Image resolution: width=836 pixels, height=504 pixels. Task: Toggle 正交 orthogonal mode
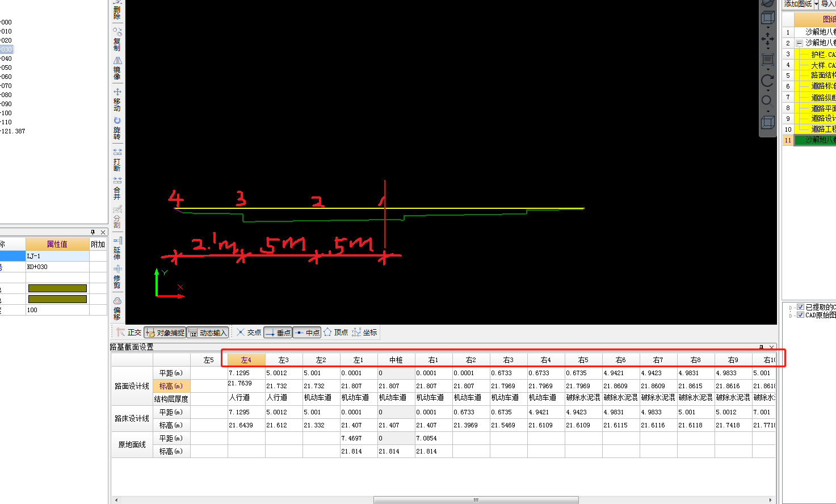(x=129, y=333)
